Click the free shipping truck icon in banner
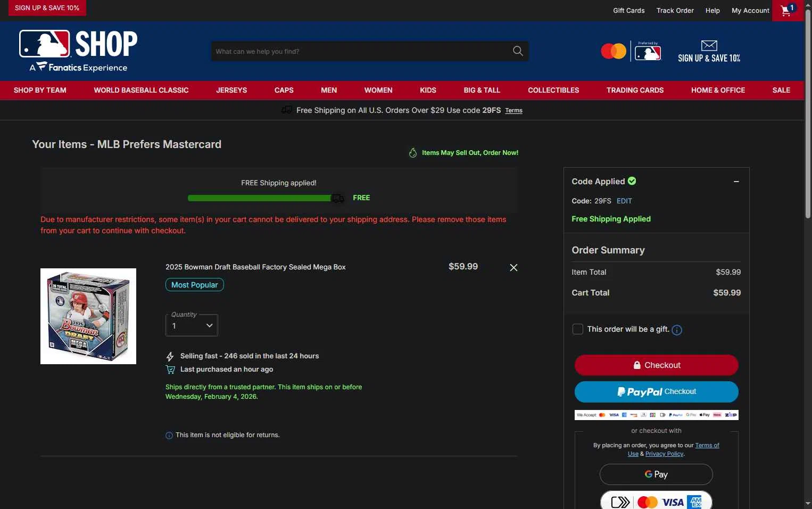The height and width of the screenshot is (509, 812). click(x=286, y=110)
